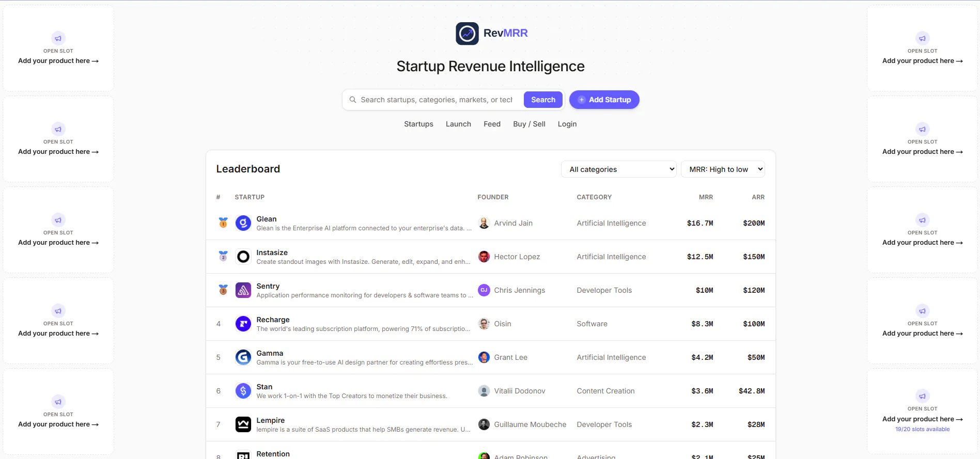Click the '19/20 slots available' link
Image resolution: width=980 pixels, height=459 pixels.
click(923, 430)
